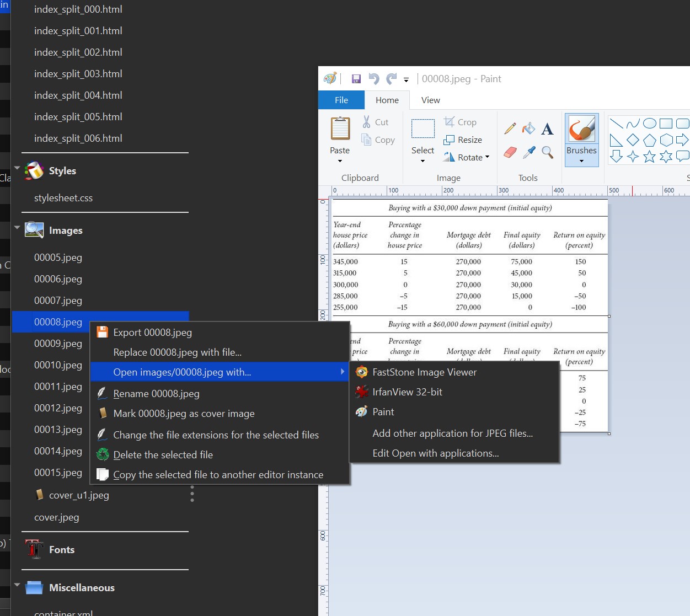This screenshot has width=690, height=616.
Task: Switch to the View tab in Paint
Action: [x=431, y=100]
